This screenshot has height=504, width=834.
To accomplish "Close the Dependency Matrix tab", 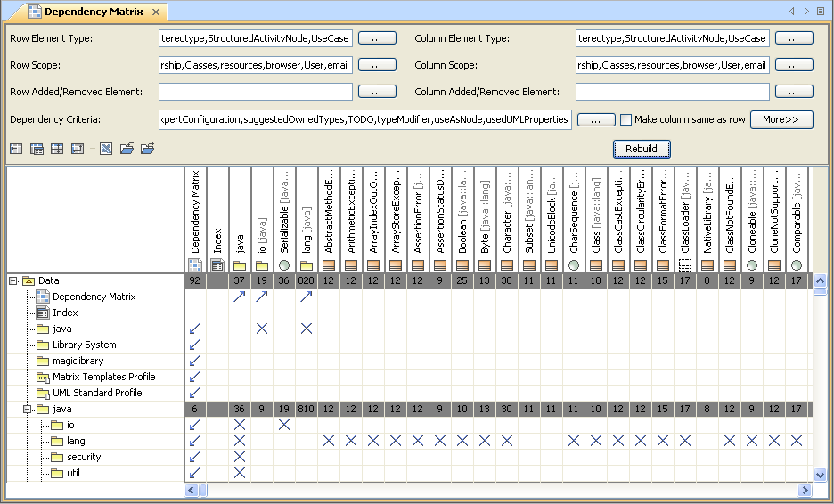I will tap(155, 12).
